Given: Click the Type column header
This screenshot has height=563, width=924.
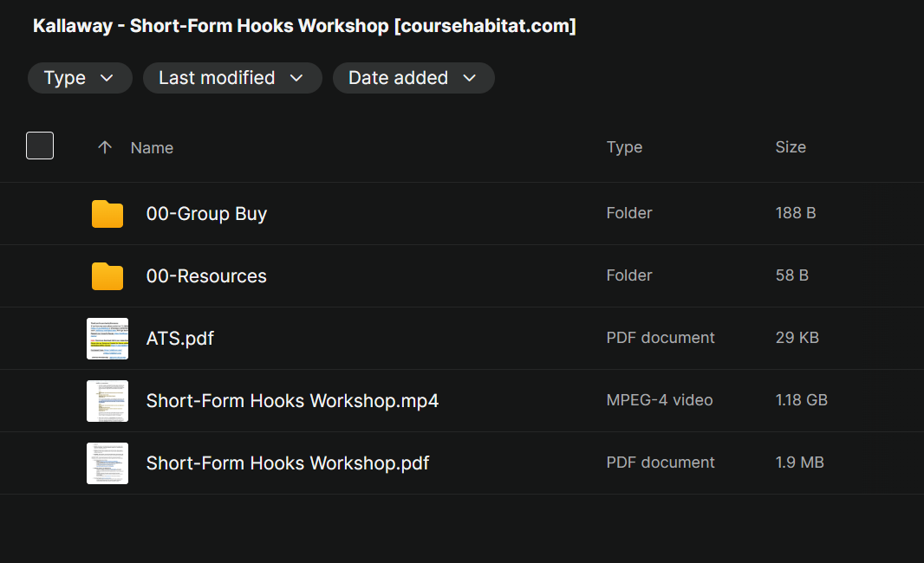Looking at the screenshot, I should tap(624, 147).
